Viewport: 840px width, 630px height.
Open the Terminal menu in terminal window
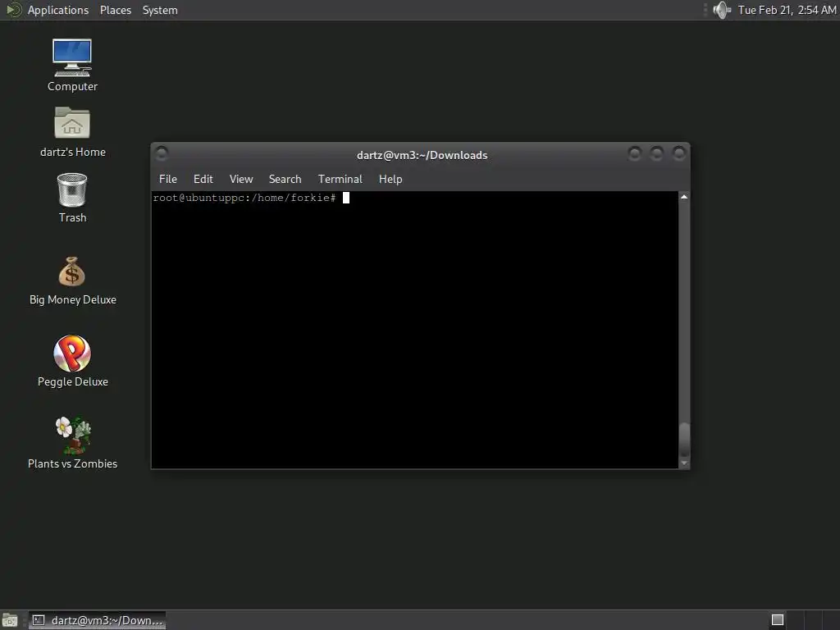[340, 179]
